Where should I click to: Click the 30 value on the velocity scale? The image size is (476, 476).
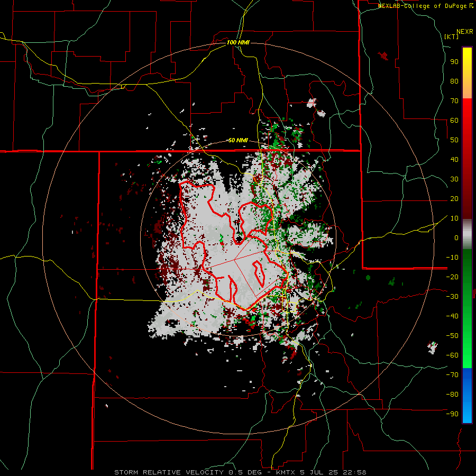click(x=454, y=179)
